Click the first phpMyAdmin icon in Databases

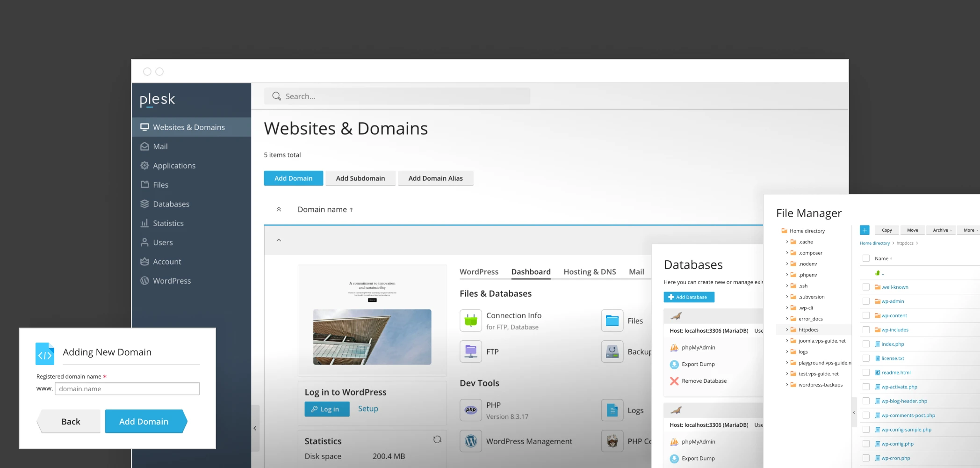[x=674, y=347]
